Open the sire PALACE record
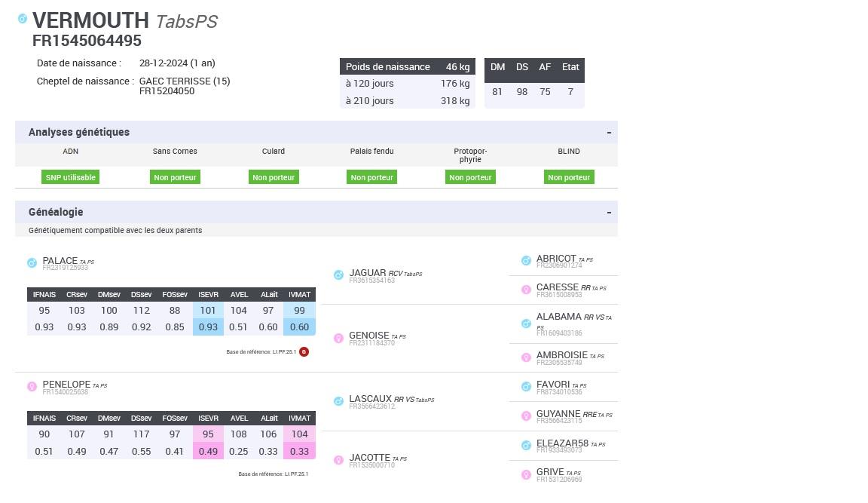The width and height of the screenshot is (868, 503). [x=60, y=261]
